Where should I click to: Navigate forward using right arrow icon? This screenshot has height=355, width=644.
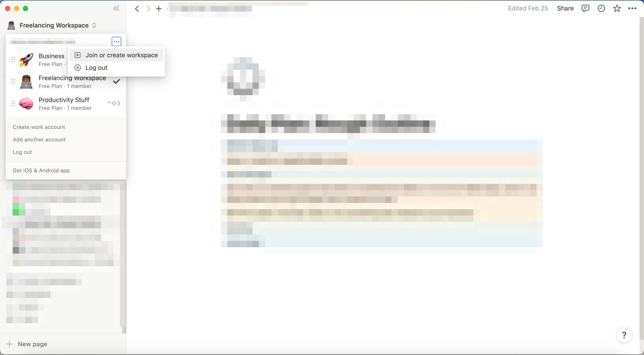point(147,8)
